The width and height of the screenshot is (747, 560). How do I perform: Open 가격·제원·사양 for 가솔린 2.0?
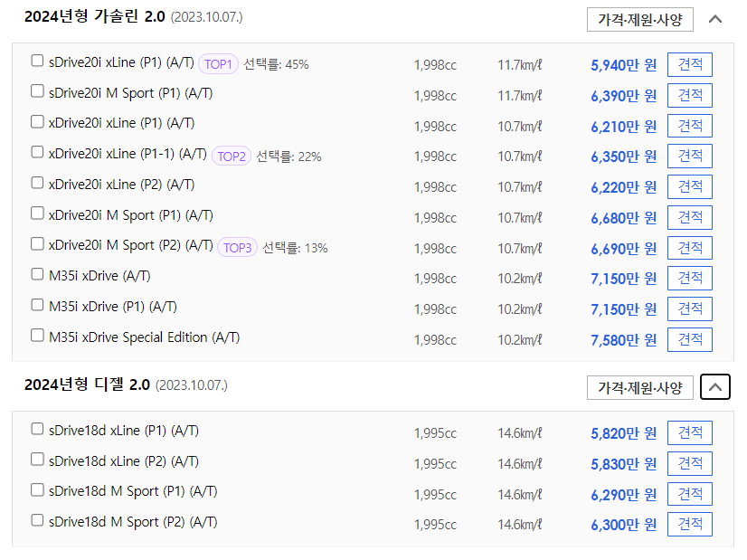[639, 20]
